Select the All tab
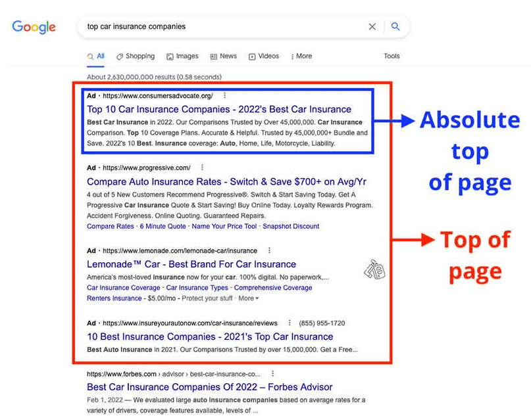The width and height of the screenshot is (531, 420). (x=96, y=56)
